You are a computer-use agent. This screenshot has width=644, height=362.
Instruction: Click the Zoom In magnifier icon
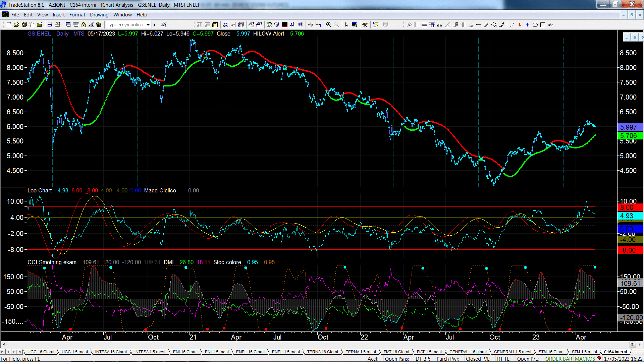tap(329, 24)
